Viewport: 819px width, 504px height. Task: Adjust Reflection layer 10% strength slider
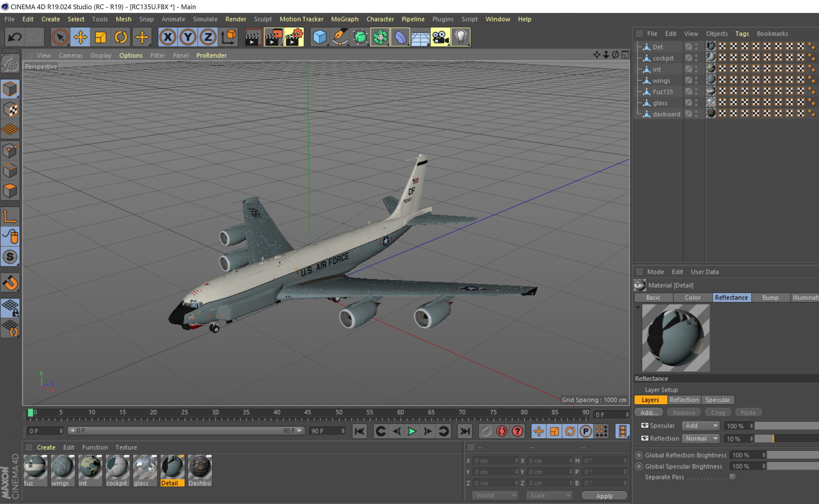(786, 439)
